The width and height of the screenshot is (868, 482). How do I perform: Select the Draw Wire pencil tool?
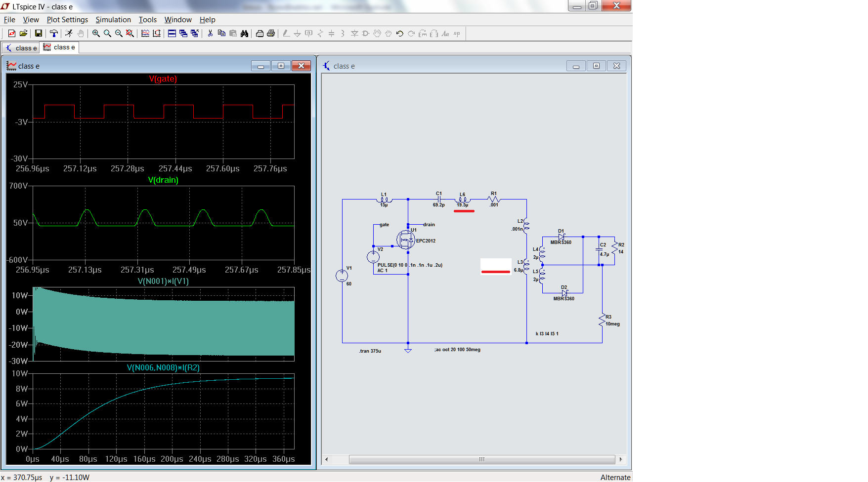click(286, 34)
